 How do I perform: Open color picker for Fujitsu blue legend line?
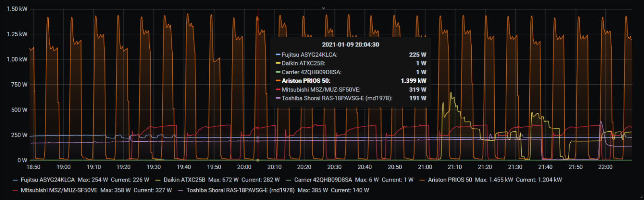[x=15, y=180]
